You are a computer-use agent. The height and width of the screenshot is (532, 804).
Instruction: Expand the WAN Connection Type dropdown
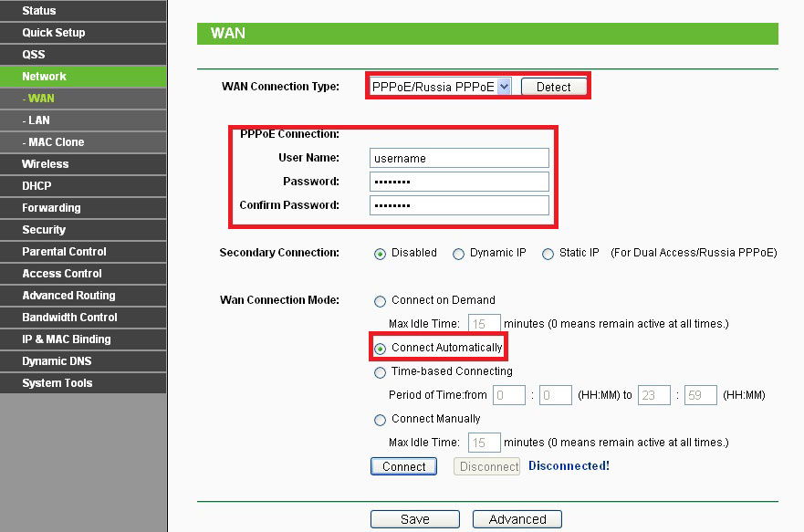coord(441,87)
